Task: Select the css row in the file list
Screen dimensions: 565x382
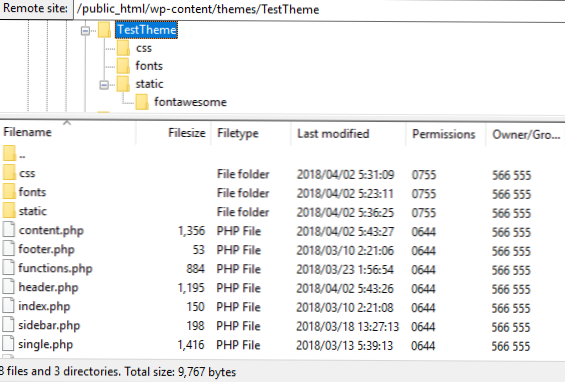Action: point(282,174)
